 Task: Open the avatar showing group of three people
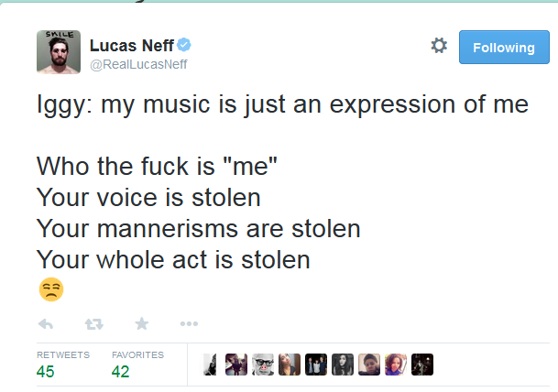point(316,365)
